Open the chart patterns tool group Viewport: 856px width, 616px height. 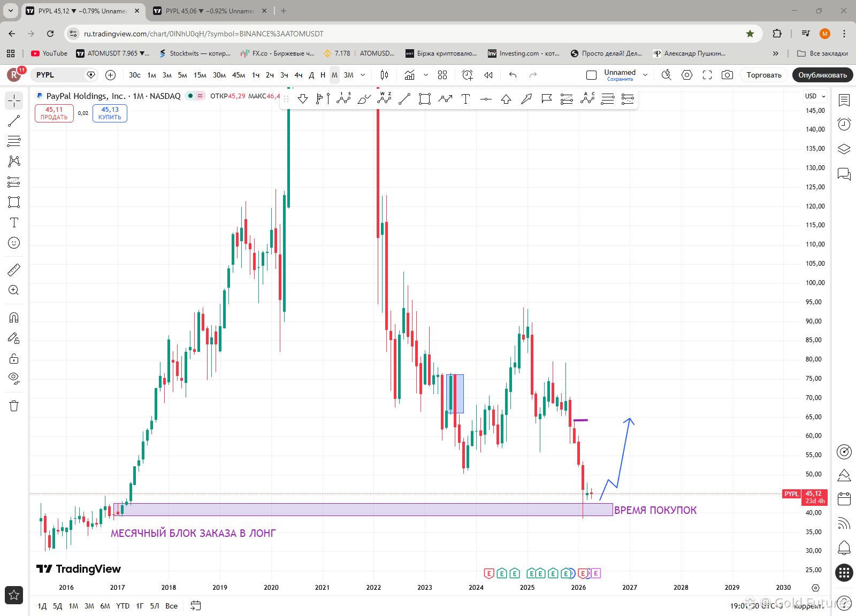click(x=14, y=161)
